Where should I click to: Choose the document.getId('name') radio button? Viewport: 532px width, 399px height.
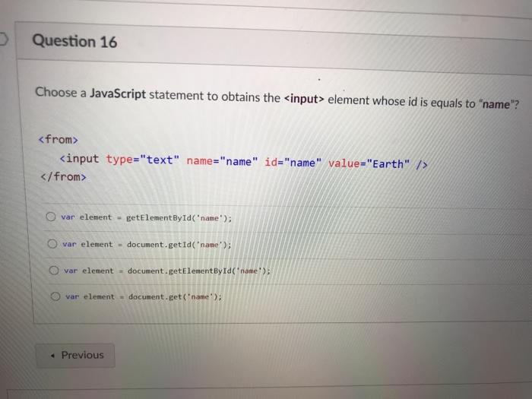coord(52,244)
